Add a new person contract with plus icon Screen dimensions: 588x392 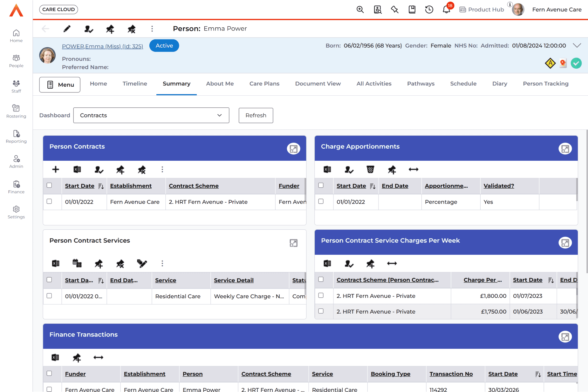tap(56, 169)
